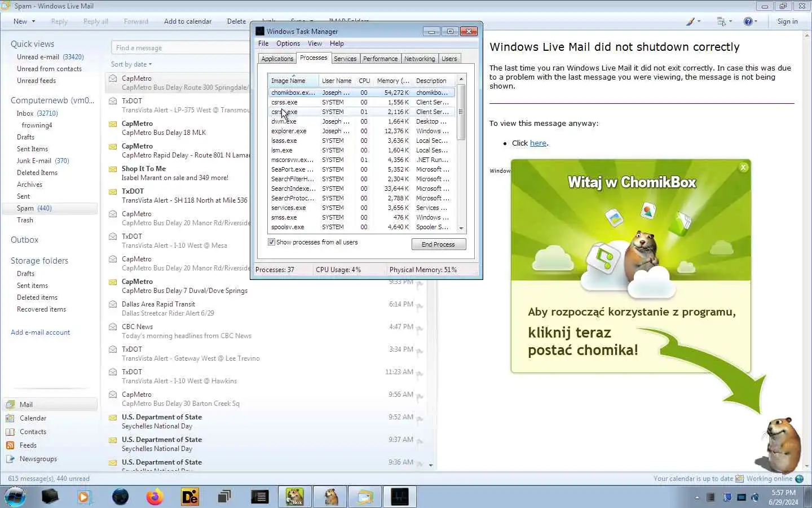Click message list scroll down arrow
The width and height of the screenshot is (812, 508).
[x=431, y=465]
